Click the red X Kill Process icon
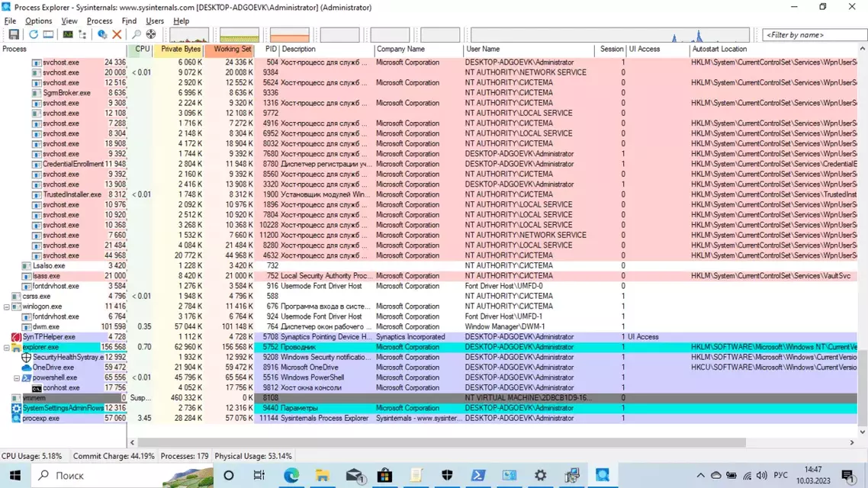Image resolution: width=868 pixels, height=488 pixels. [x=117, y=35]
